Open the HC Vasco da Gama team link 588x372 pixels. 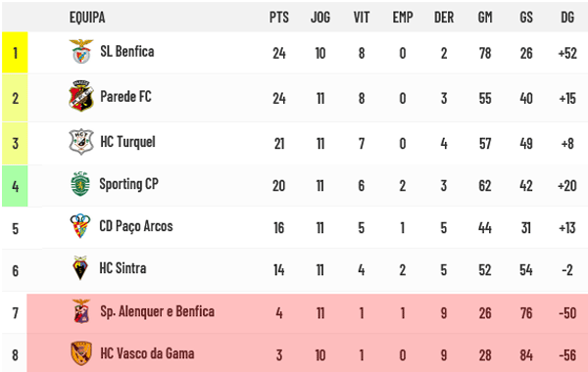(147, 353)
